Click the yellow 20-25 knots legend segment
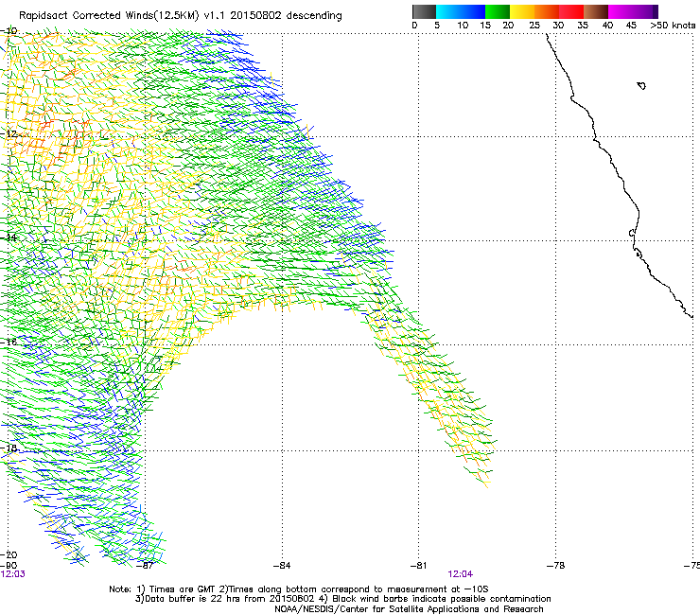This screenshot has height=615, width=700. tap(522, 11)
